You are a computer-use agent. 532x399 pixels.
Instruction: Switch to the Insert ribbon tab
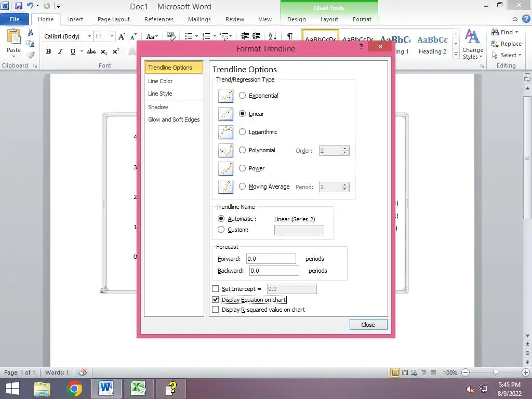(75, 19)
